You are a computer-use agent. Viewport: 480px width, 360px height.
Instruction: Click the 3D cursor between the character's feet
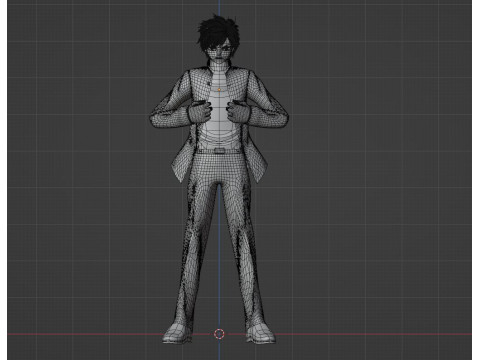tap(219, 334)
